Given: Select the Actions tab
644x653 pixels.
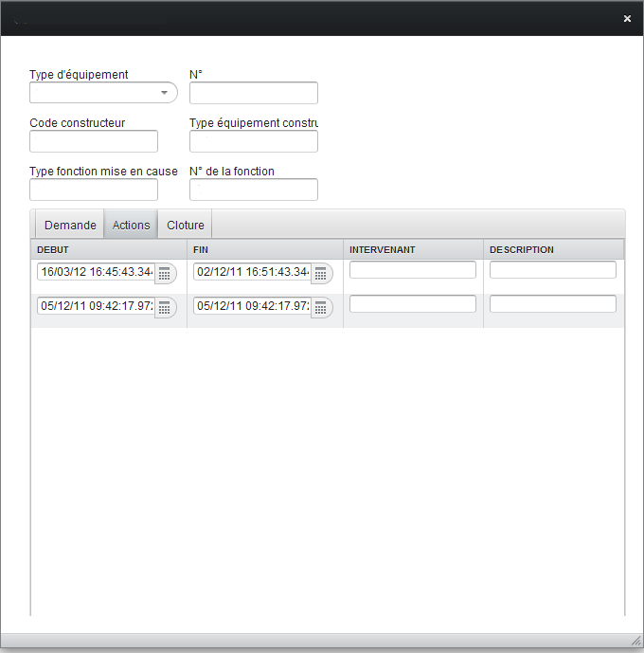Looking at the screenshot, I should (x=131, y=226).
